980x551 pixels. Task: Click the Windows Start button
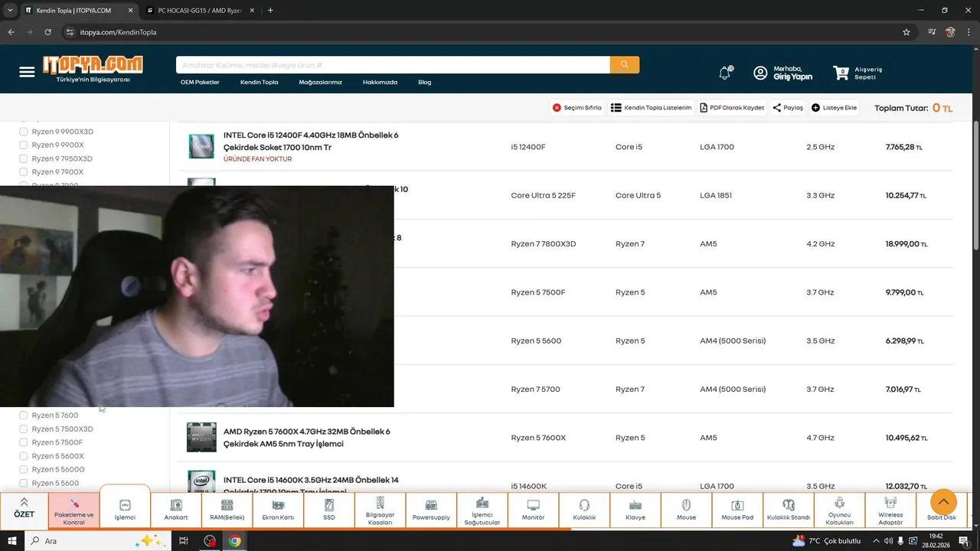[11, 541]
